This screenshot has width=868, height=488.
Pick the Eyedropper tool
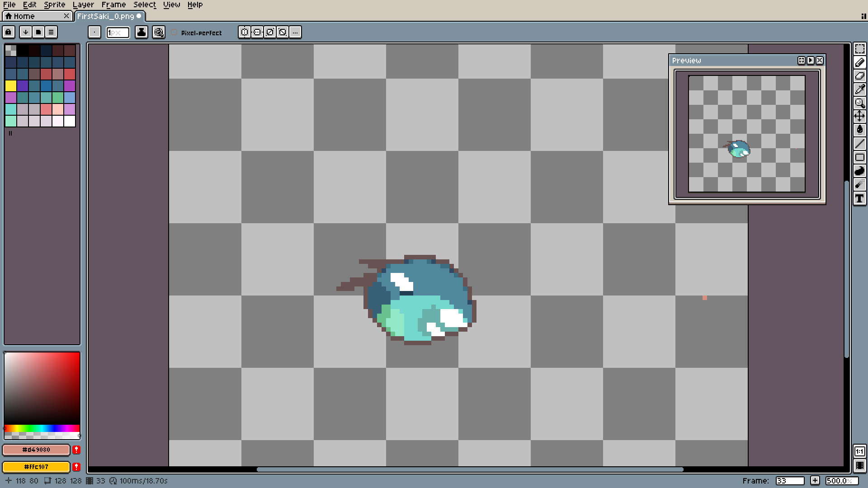[859, 89]
